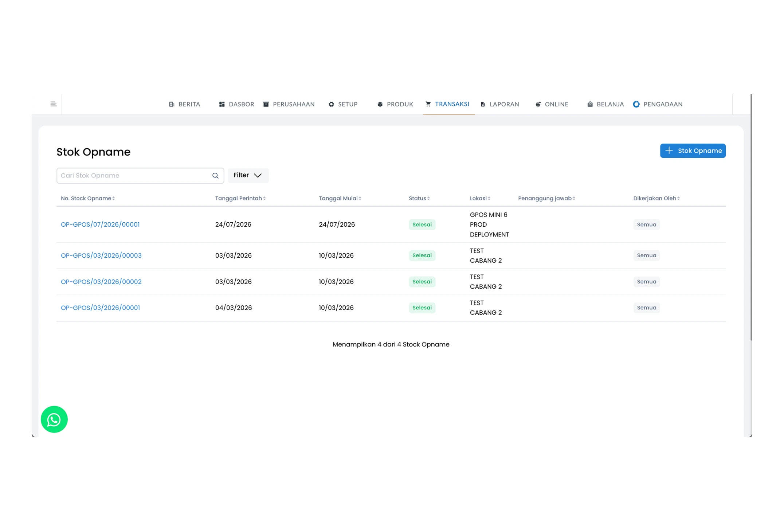Click the Dasbor grid icon
This screenshot has height=532, width=784.
pyautogui.click(x=222, y=105)
